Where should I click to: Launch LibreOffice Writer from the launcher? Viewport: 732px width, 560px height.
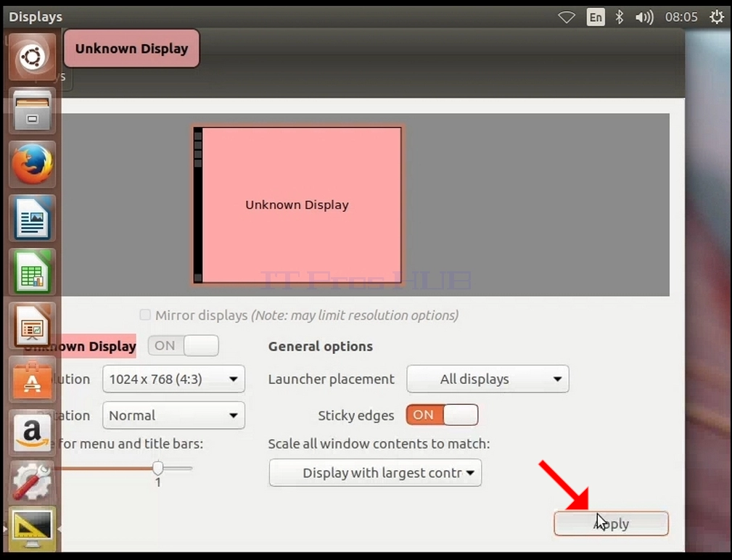[x=32, y=218]
